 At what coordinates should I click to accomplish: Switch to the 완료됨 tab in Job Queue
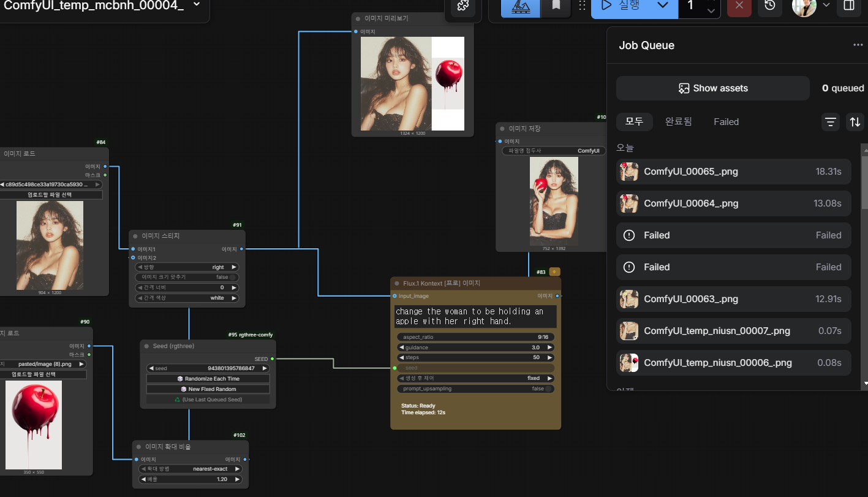click(679, 121)
